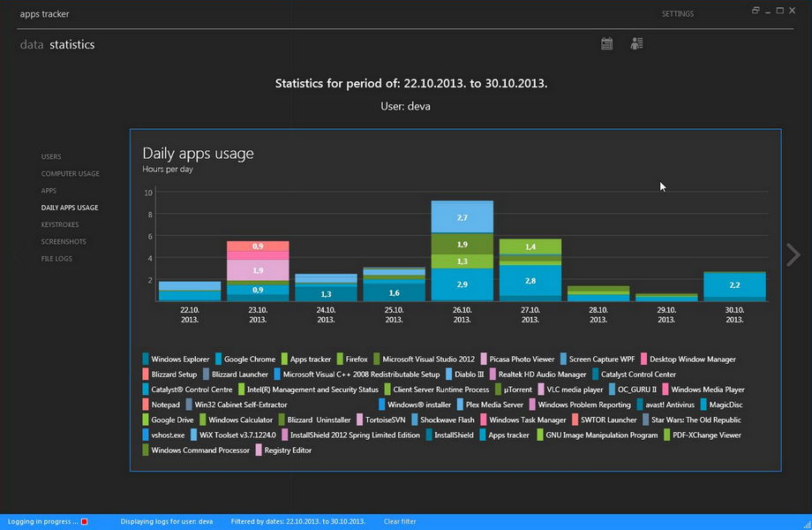Screen dimensions: 812x530
Task: Click the Windows Media Player legend swatch
Action: (x=665, y=389)
